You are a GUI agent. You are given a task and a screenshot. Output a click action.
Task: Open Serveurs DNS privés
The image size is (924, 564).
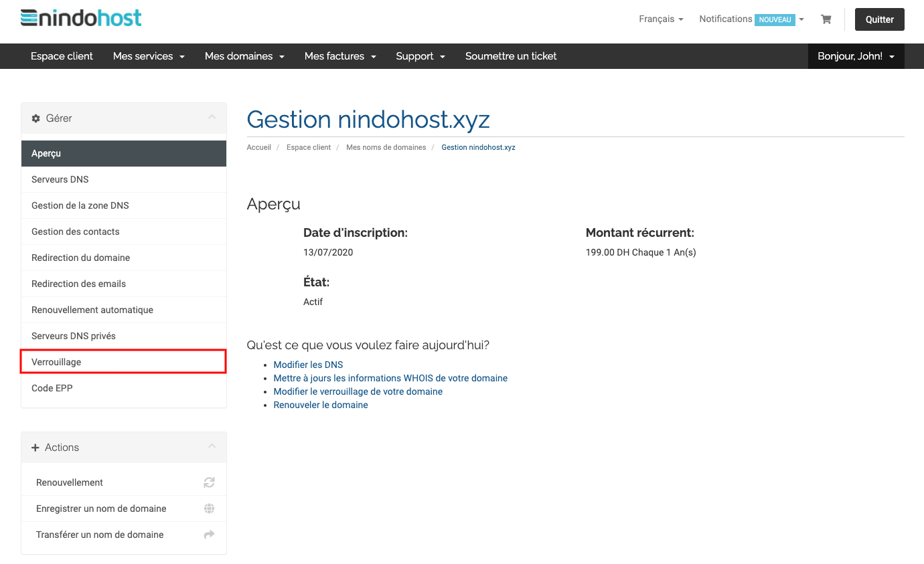click(x=124, y=336)
